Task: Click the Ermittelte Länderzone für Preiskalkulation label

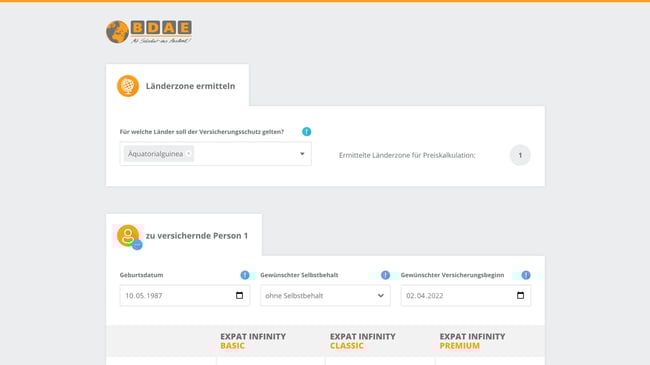Action: pos(407,155)
